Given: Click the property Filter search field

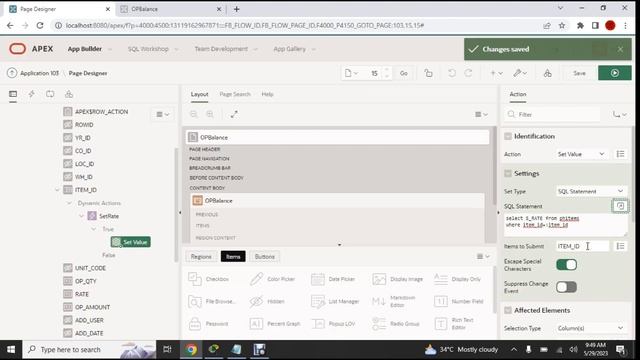Looking at the screenshot, I should coord(553,115).
